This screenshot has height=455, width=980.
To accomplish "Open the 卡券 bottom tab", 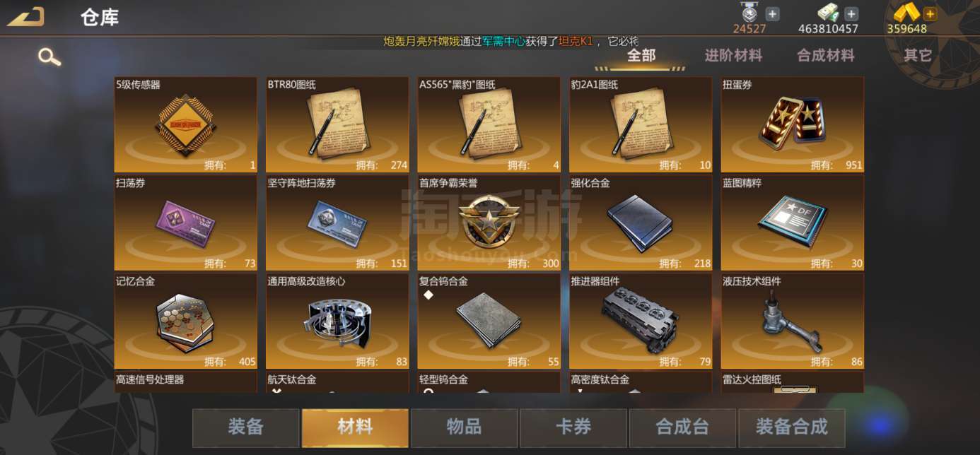I will pos(573,427).
